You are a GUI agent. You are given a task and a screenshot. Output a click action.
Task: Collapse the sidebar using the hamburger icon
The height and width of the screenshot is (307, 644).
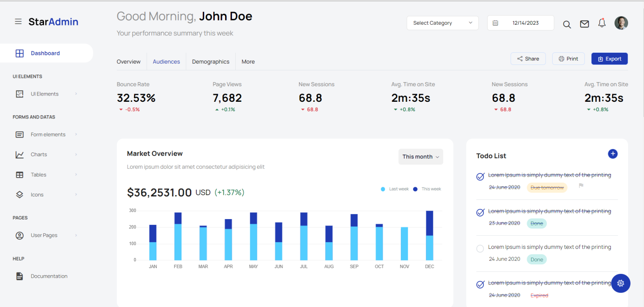click(x=18, y=21)
